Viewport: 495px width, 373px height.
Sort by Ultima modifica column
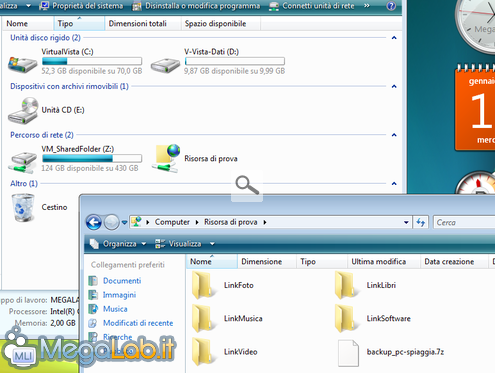(x=384, y=262)
